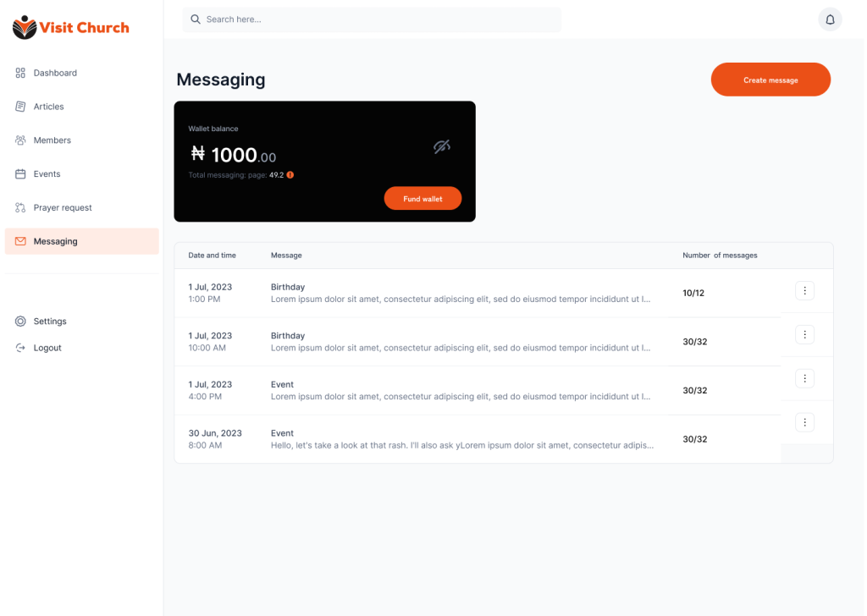The image size is (867, 616).
Task: Open options menu for 1:00 PM Birthday message
Action: point(804,291)
